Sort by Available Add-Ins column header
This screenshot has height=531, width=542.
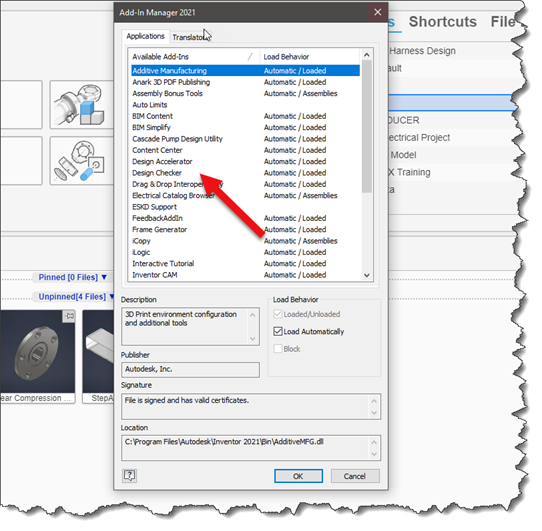coord(194,57)
